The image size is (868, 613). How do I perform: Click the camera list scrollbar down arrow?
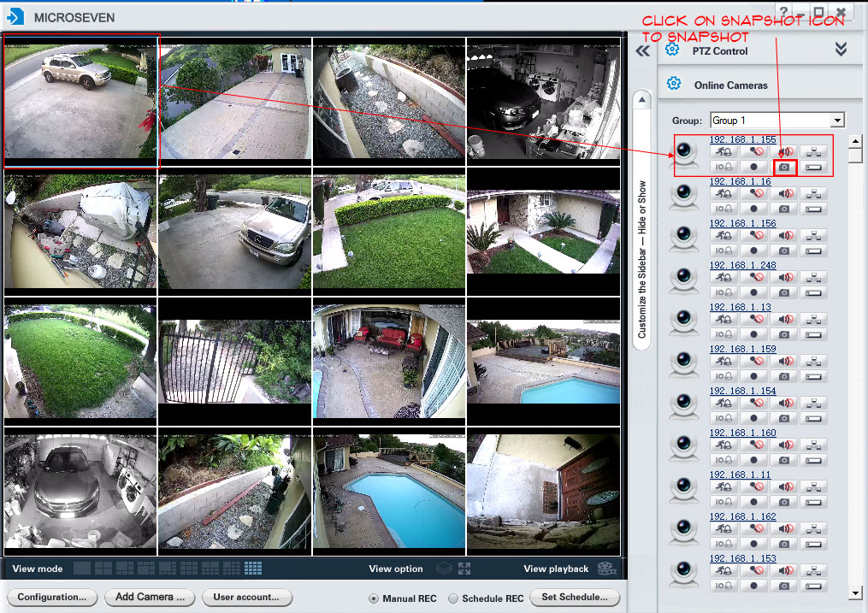click(855, 593)
